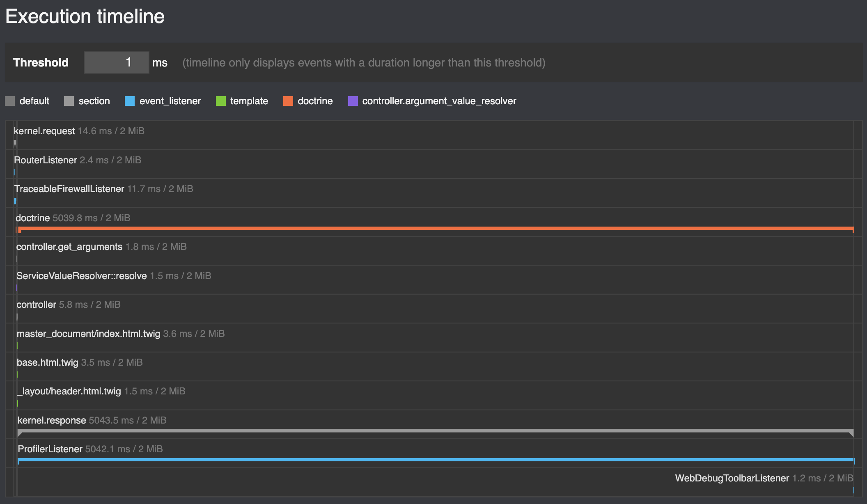867x504 pixels.
Task: Select the section legend color swatch
Action: (x=69, y=101)
